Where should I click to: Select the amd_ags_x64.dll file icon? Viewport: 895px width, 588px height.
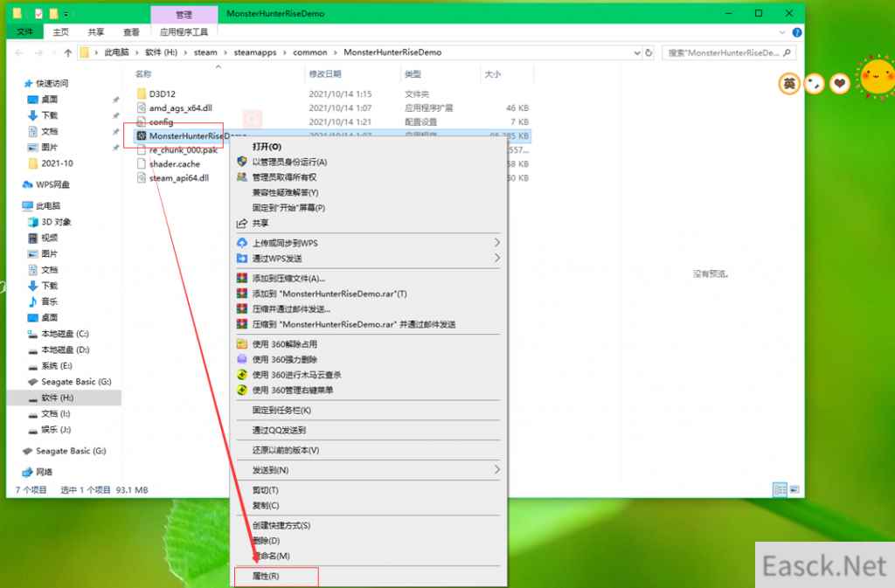point(142,107)
